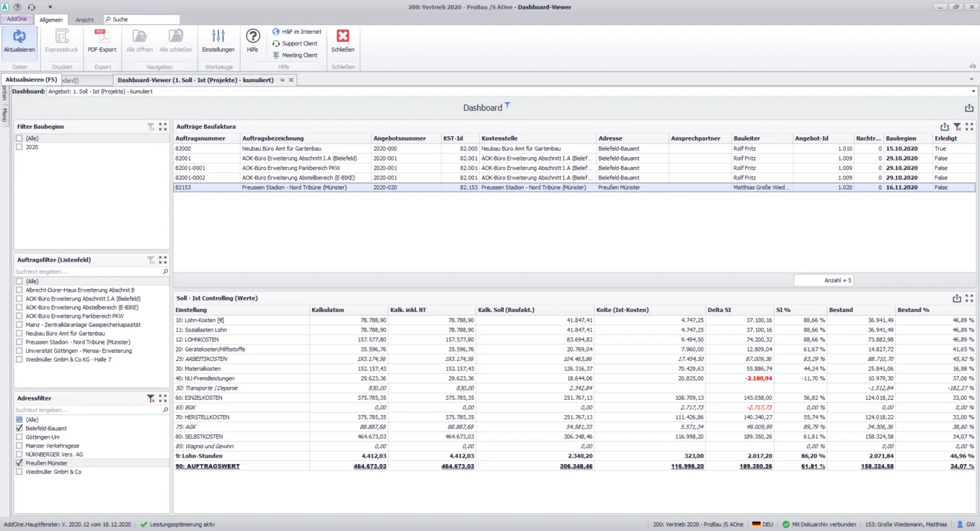Enable the Weidmüller GmbH & Co address filter
Viewport: 980px width, 531px height.
(x=20, y=472)
